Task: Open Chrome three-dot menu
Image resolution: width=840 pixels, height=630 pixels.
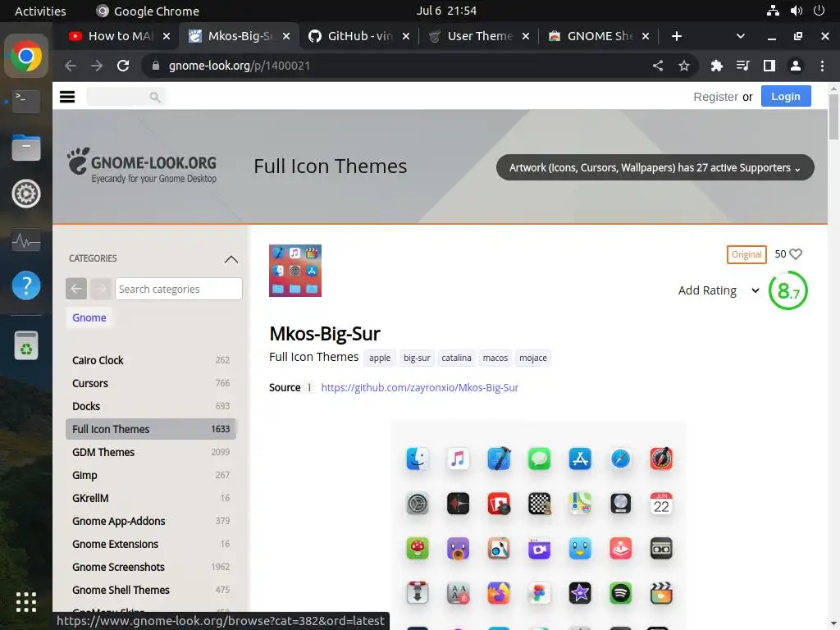Action: [822, 66]
